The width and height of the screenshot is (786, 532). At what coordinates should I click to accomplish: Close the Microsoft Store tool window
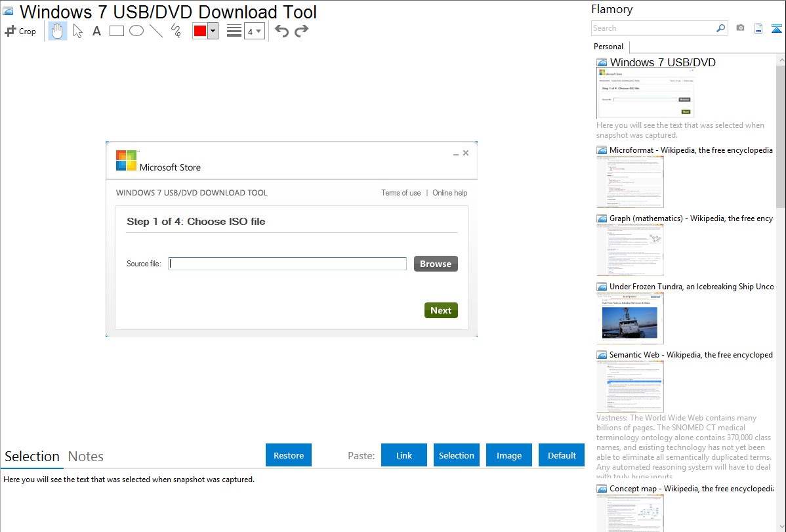click(x=466, y=153)
